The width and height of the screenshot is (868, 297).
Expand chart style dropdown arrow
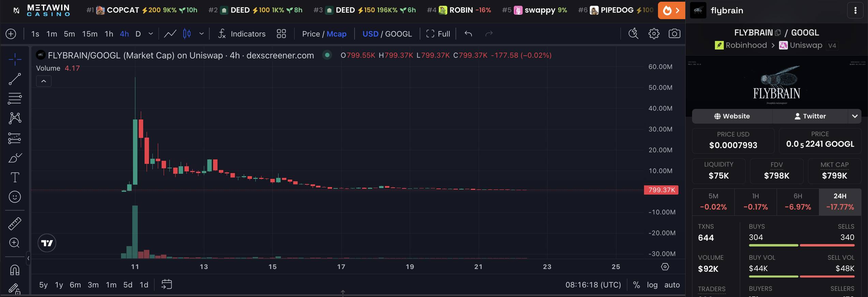pyautogui.click(x=201, y=34)
